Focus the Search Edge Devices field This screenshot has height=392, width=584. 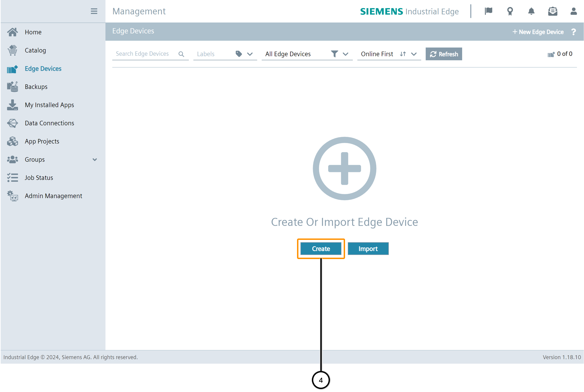pos(143,54)
